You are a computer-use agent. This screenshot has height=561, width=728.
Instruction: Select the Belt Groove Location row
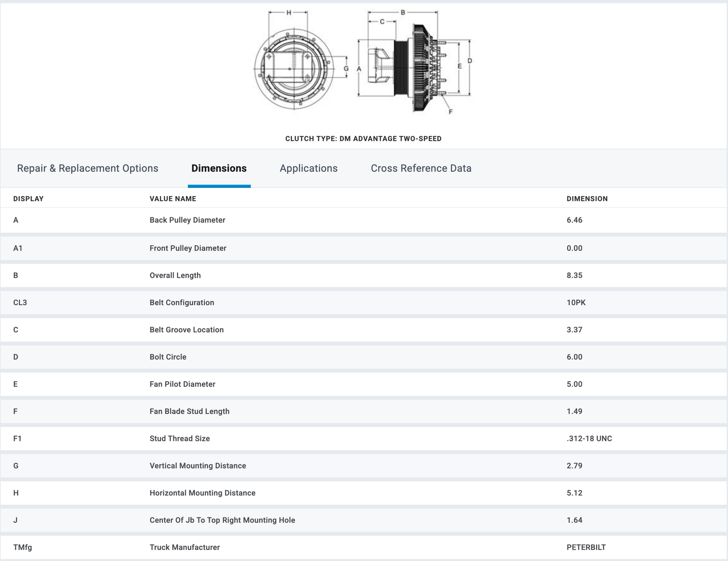(x=186, y=330)
